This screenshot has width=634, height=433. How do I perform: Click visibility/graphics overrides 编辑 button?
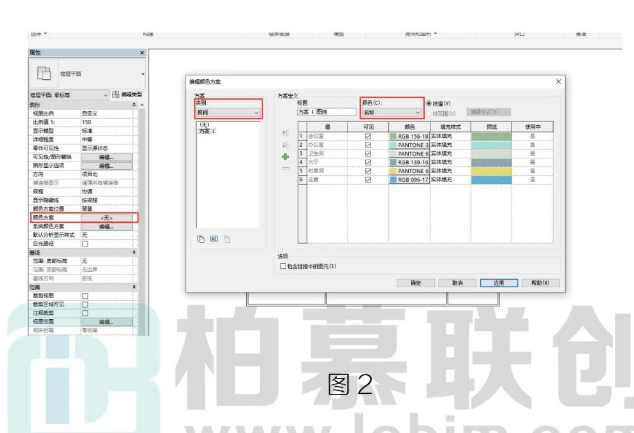click(x=107, y=157)
